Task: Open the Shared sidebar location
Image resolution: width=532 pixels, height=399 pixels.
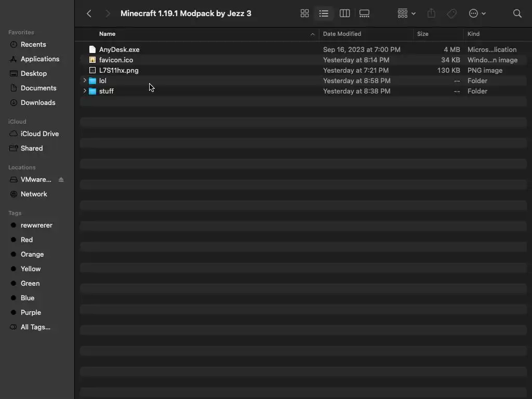Action: click(32, 149)
